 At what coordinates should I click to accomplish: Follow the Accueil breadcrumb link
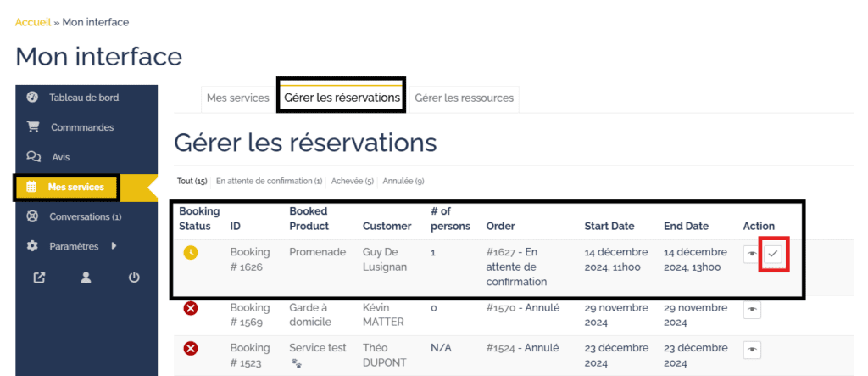pyautogui.click(x=33, y=22)
